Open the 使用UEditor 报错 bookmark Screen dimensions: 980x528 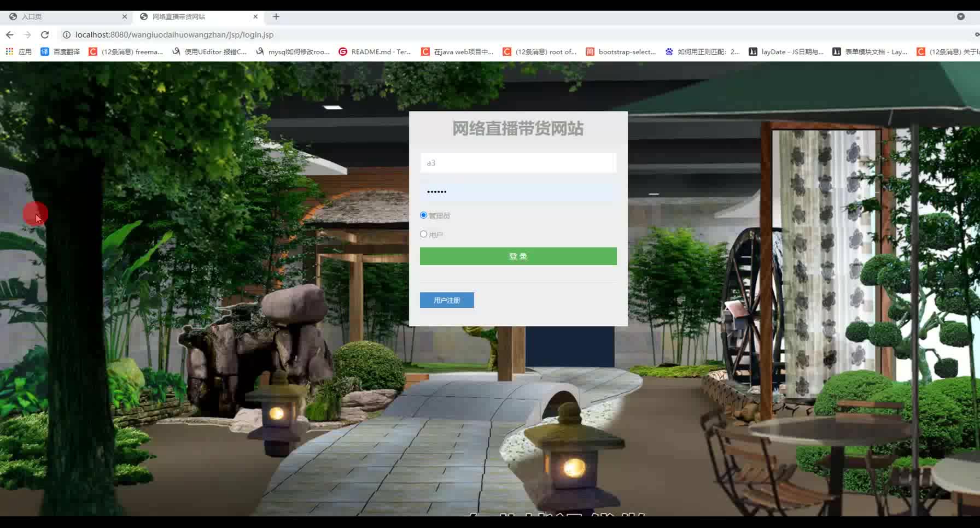[209, 51]
